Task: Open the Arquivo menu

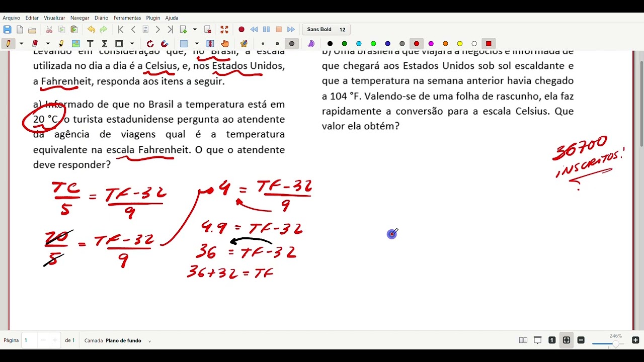Action: pos(12,18)
